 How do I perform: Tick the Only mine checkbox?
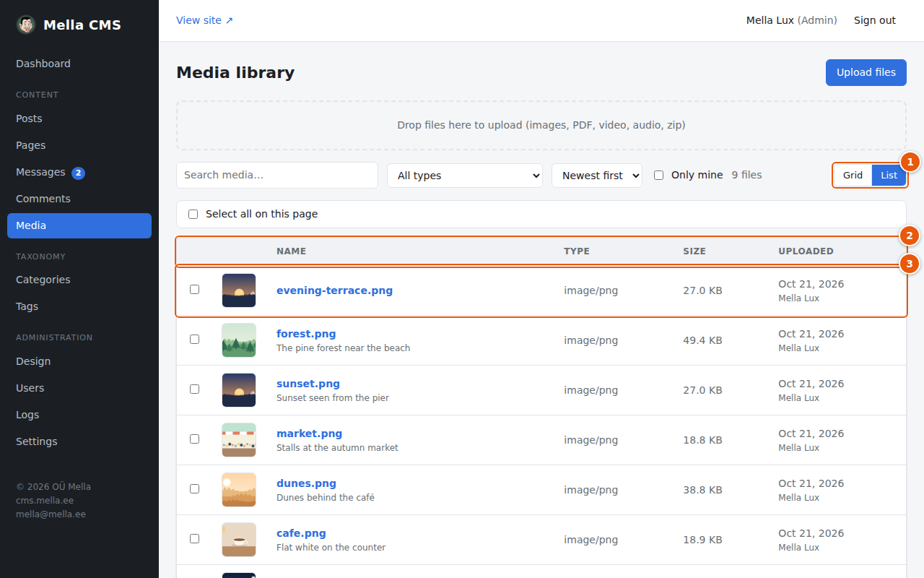click(x=658, y=175)
